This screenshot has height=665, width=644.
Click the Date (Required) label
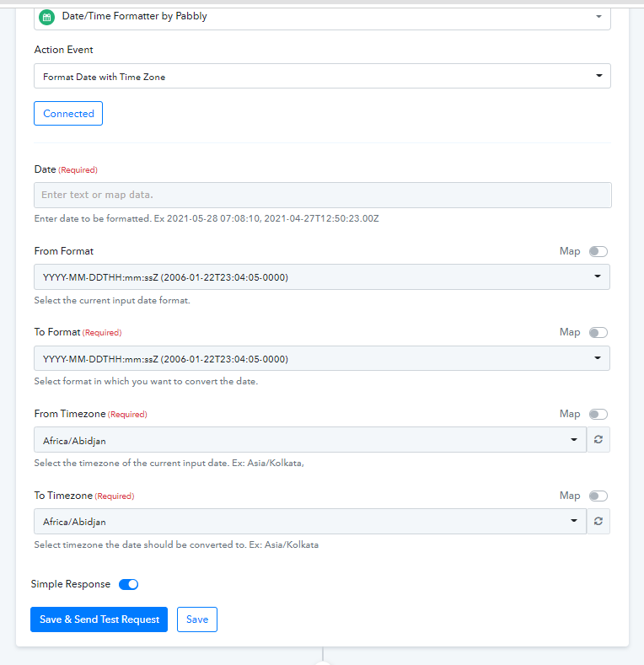point(66,169)
